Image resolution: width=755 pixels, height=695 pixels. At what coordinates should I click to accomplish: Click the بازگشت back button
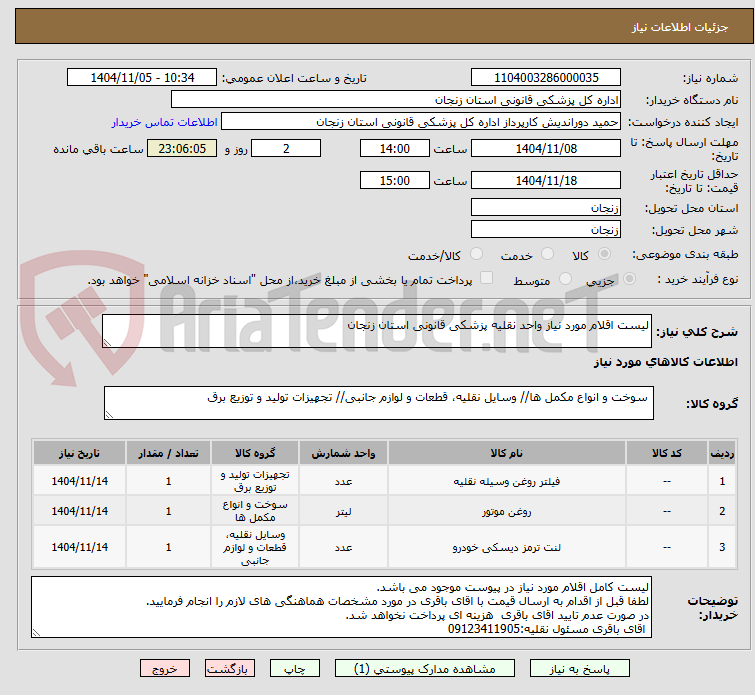[x=230, y=669]
